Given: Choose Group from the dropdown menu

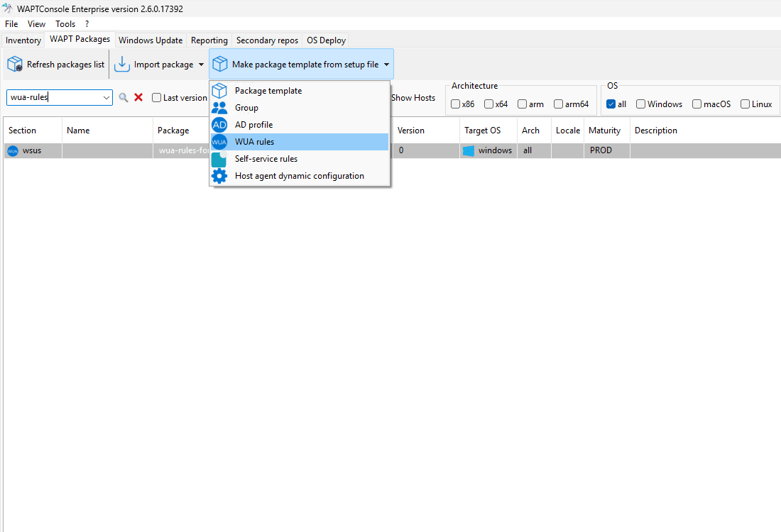Looking at the screenshot, I should click(300, 108).
